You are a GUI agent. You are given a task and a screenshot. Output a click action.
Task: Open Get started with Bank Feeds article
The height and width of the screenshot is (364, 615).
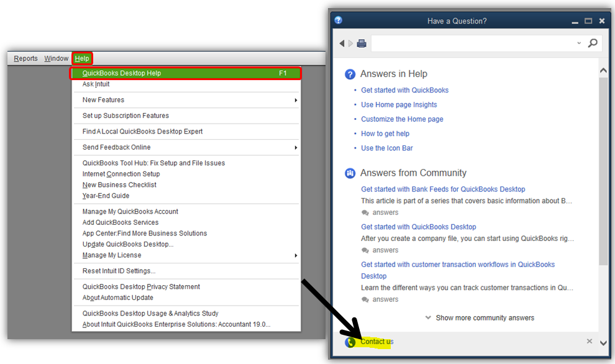(x=443, y=189)
